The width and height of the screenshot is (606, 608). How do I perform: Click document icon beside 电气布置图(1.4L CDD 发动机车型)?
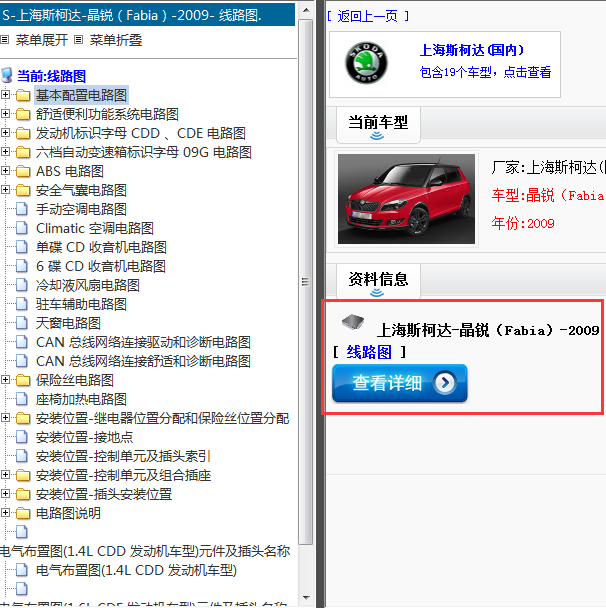22,570
